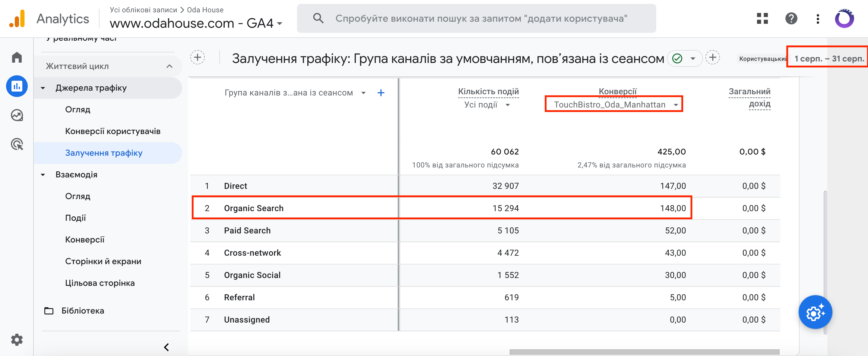
Task: Collapse the side navigation with the left chevron
Action: [166, 347]
